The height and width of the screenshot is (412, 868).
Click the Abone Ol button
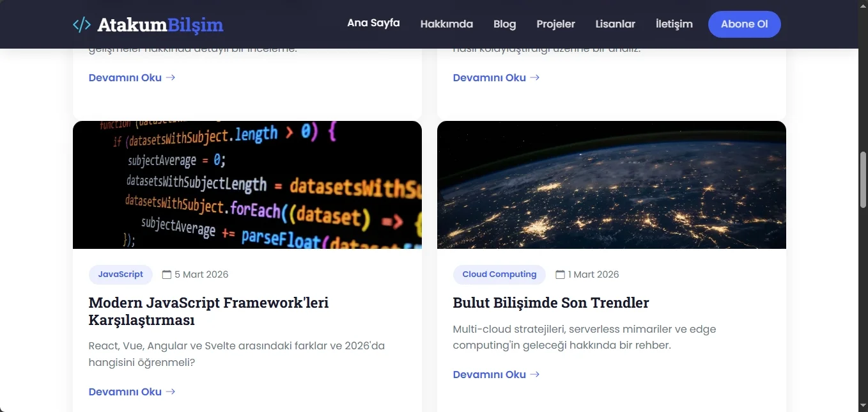745,24
